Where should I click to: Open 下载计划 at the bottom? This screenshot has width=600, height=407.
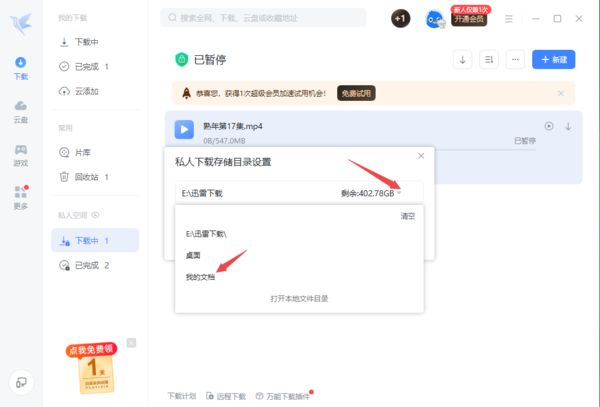click(182, 396)
